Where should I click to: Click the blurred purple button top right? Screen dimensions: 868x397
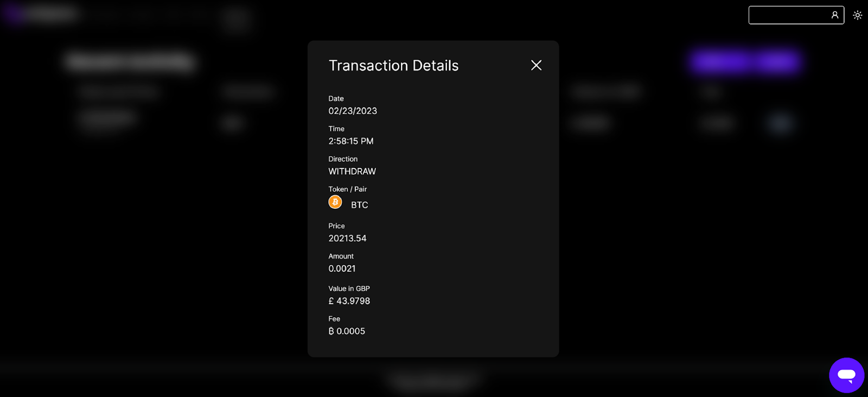(745, 61)
